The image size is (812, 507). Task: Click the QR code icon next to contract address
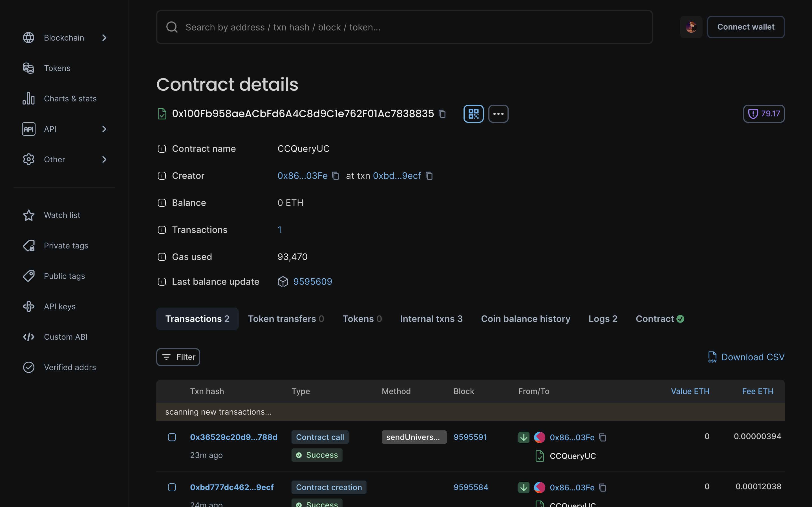coord(473,114)
